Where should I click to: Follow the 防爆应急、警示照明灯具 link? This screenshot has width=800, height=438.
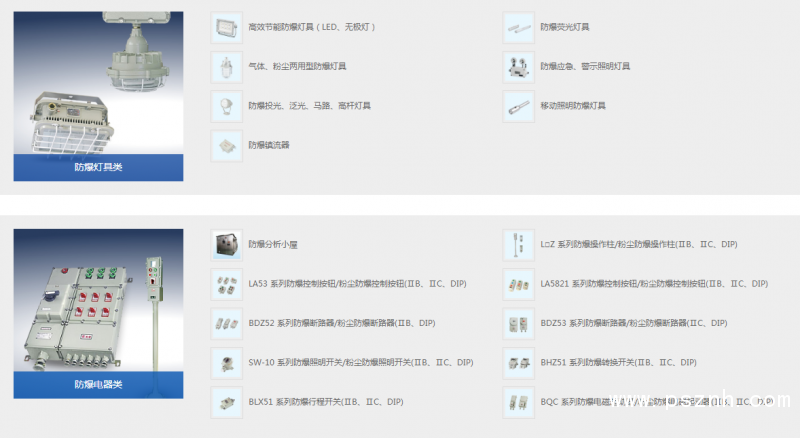tap(585, 66)
